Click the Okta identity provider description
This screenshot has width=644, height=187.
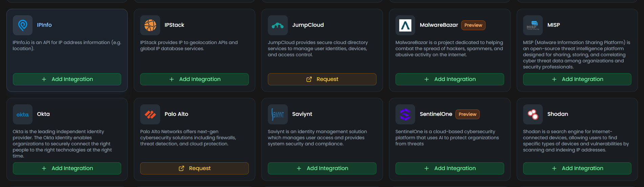coord(62,144)
